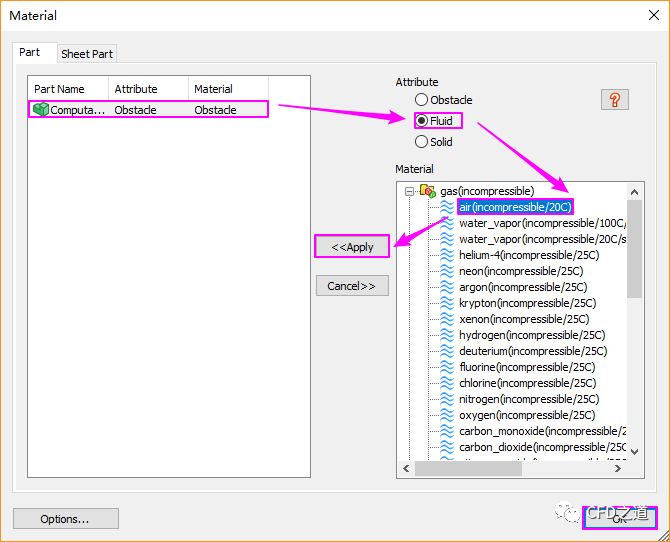670x542 pixels.
Task: Select the Obstacle attribute radio button
Action: [x=422, y=100]
